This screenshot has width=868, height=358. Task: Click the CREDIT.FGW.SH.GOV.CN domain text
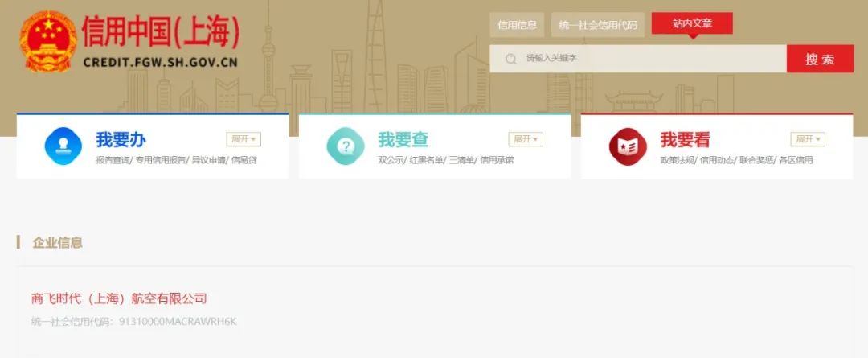[x=161, y=62]
